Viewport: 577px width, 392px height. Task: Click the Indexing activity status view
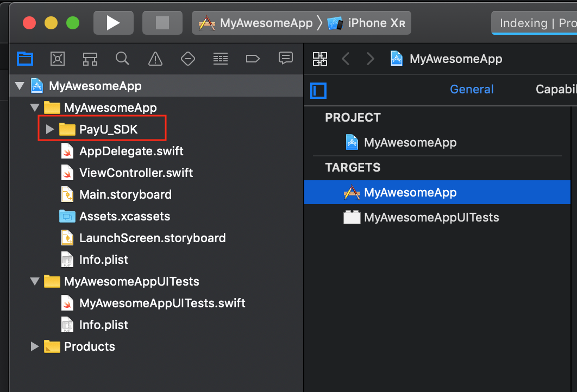coord(534,23)
